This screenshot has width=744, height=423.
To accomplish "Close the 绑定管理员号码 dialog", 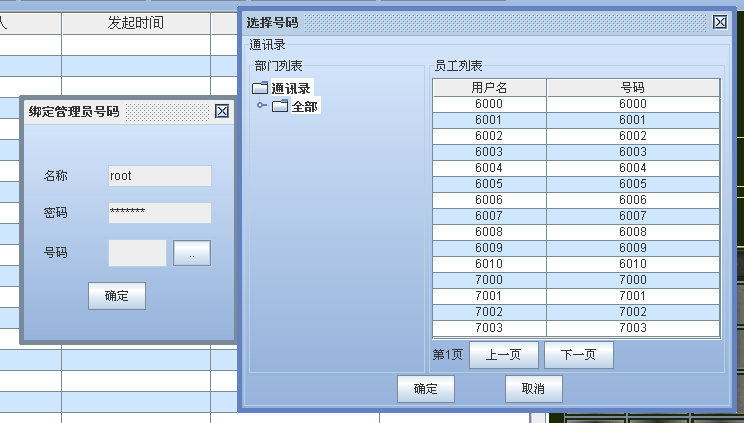I will (x=222, y=112).
